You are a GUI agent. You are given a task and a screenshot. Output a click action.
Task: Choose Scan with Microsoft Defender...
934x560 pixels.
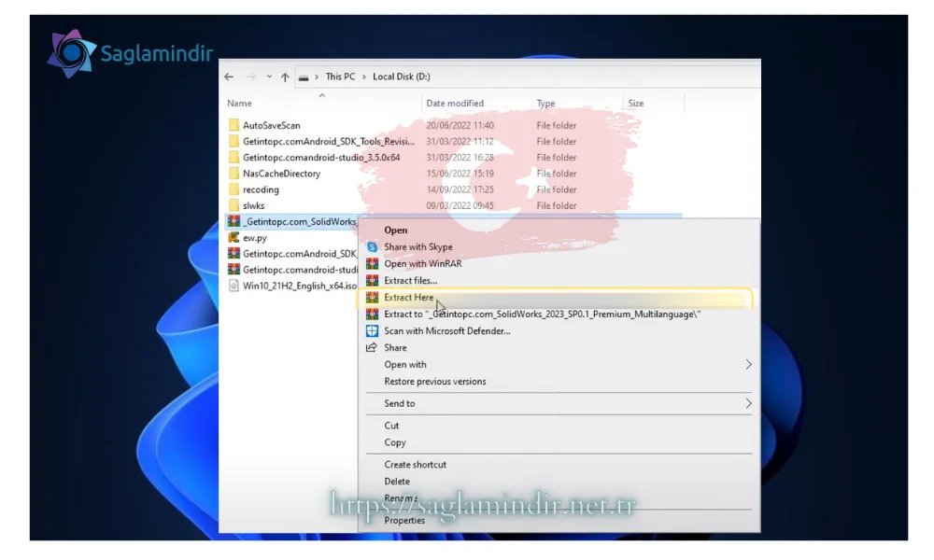(446, 331)
